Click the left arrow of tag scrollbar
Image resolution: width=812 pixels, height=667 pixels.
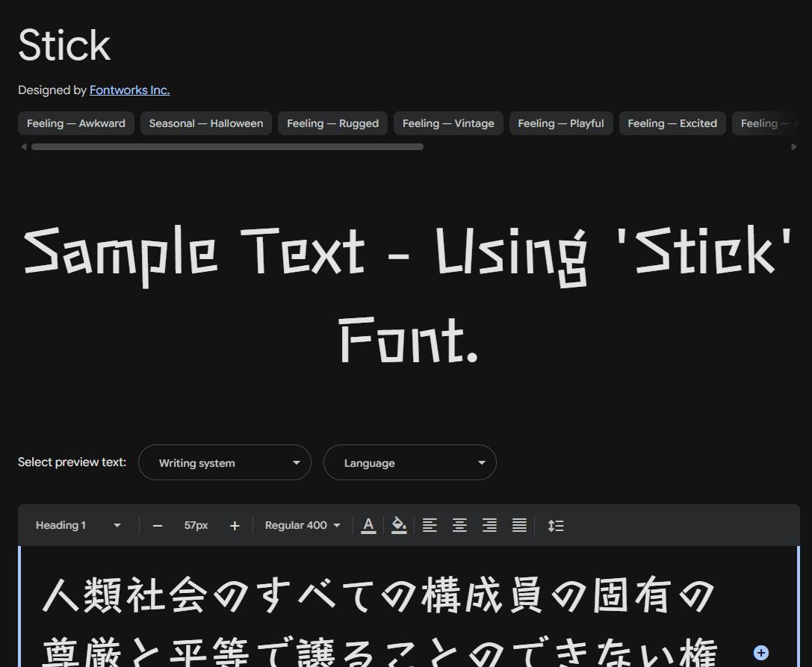[x=23, y=147]
